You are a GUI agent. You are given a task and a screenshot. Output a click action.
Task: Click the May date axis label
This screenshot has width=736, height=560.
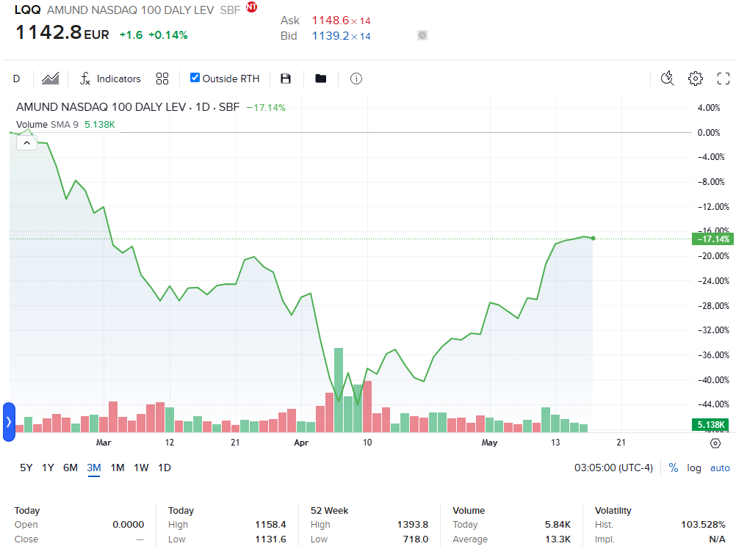[x=490, y=443]
